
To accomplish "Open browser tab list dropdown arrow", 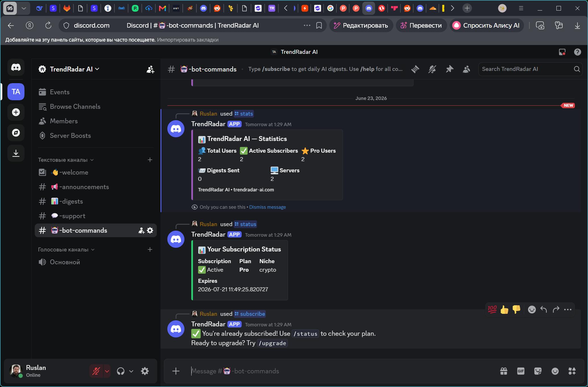I will 24,8.
